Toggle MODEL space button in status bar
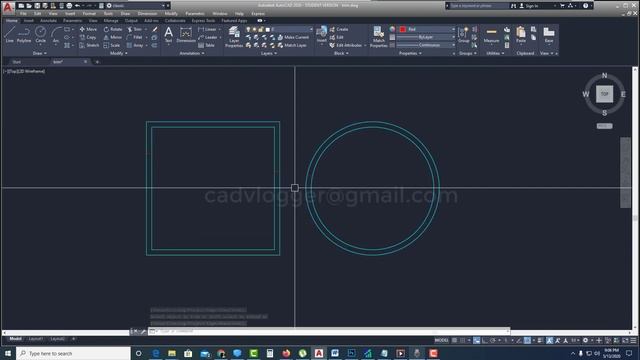This screenshot has width=640, height=360. (x=441, y=340)
